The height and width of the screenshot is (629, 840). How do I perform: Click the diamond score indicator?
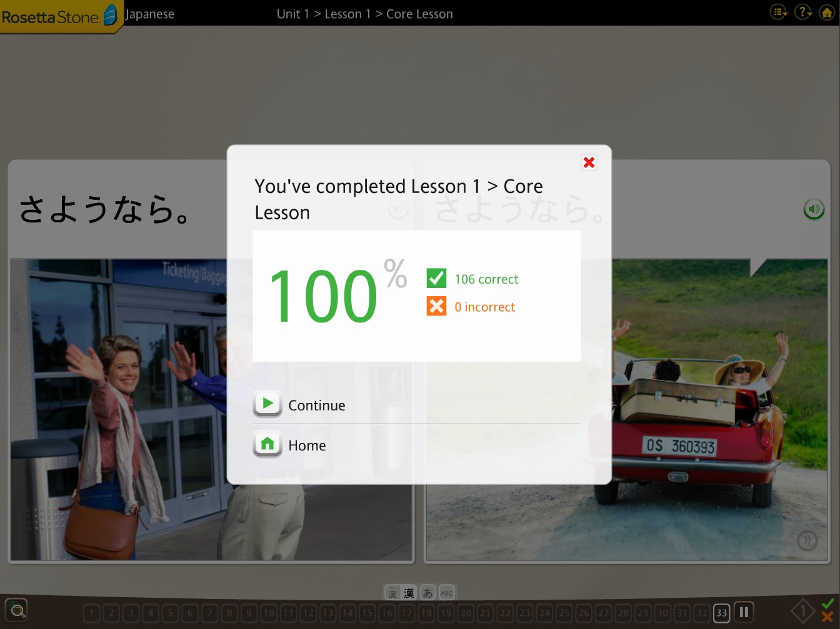pyautogui.click(x=803, y=612)
